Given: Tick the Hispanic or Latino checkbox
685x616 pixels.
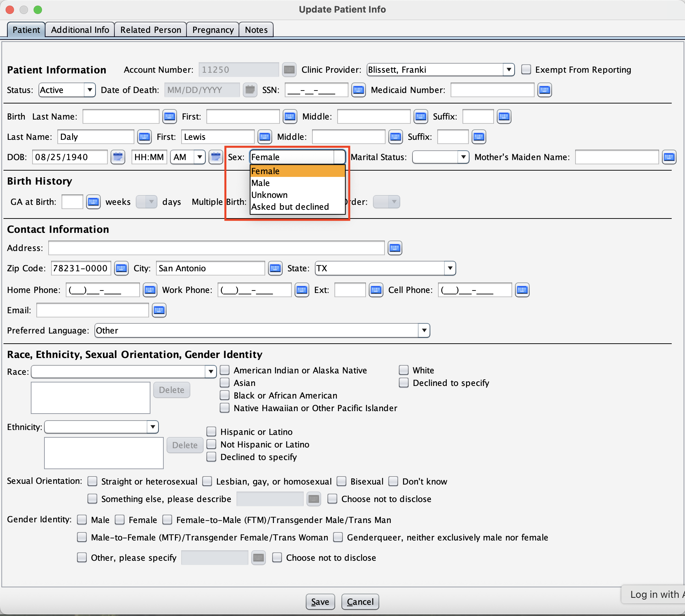Looking at the screenshot, I should [x=211, y=432].
